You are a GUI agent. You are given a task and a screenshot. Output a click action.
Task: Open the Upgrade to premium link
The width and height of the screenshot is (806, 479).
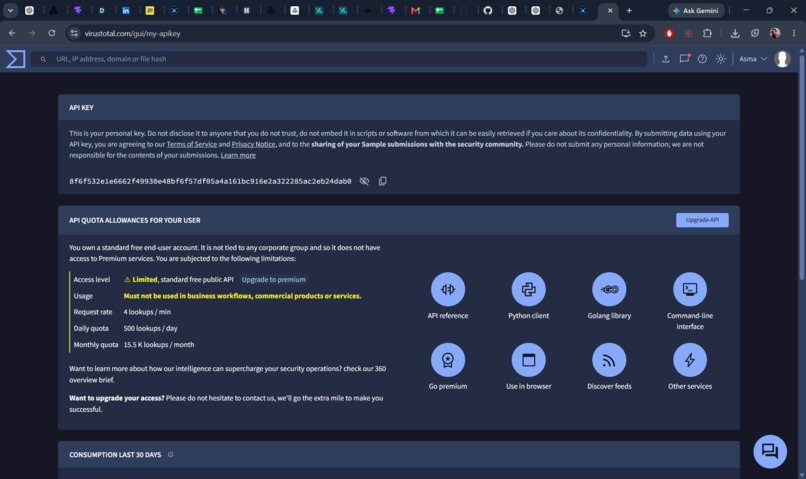(x=273, y=280)
